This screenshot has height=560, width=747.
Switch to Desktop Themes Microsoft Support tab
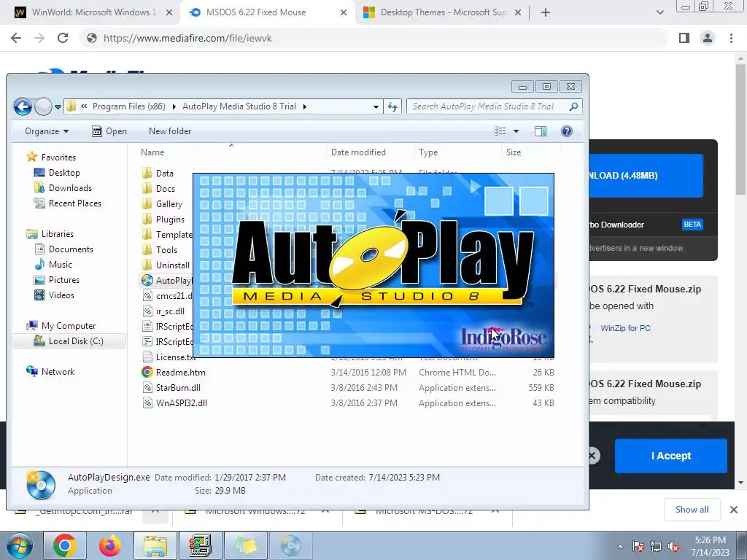coord(443,12)
